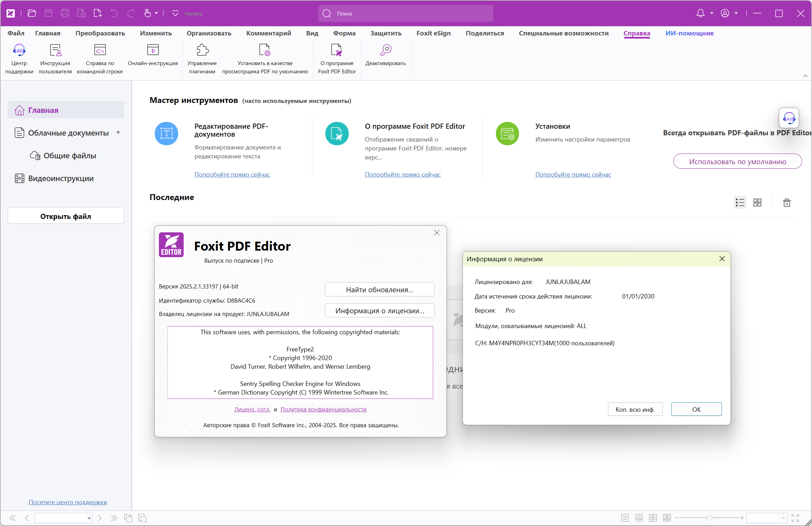The image size is (812, 526).
Task: Toggle fullscreen mode in status bar
Action: tap(795, 518)
